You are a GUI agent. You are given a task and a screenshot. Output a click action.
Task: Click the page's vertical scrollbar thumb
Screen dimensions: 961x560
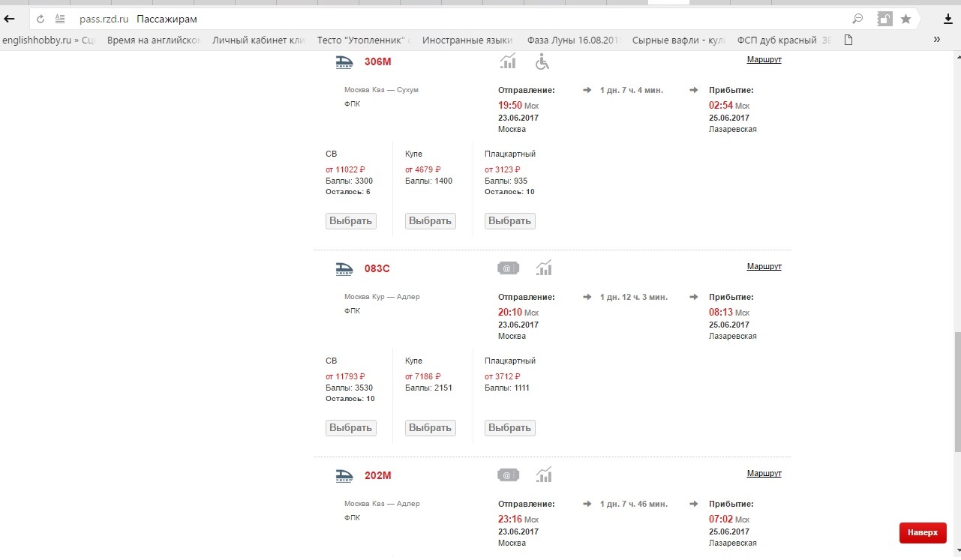956,390
